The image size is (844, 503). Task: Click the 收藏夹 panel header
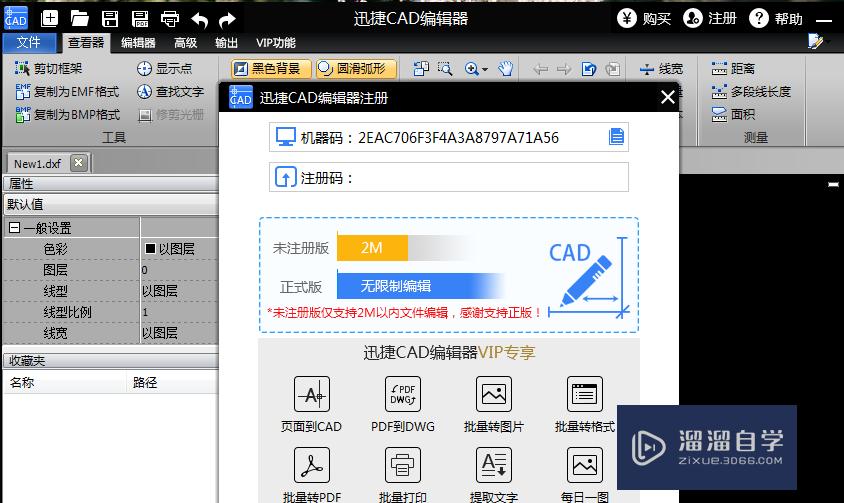(x=110, y=360)
